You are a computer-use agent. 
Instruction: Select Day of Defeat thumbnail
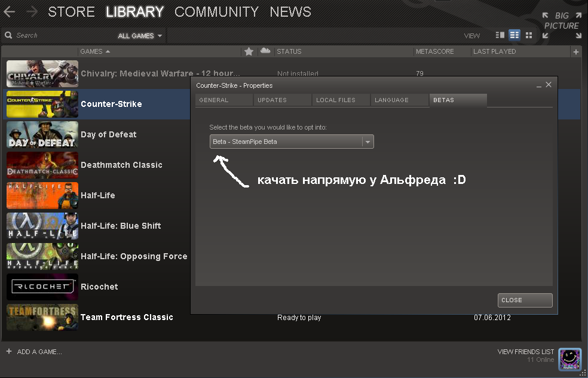[x=42, y=134]
